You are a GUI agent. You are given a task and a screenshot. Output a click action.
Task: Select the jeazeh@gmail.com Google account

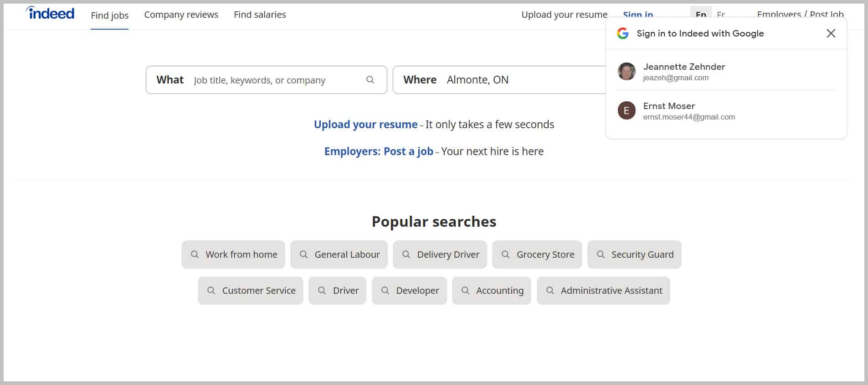coord(726,72)
